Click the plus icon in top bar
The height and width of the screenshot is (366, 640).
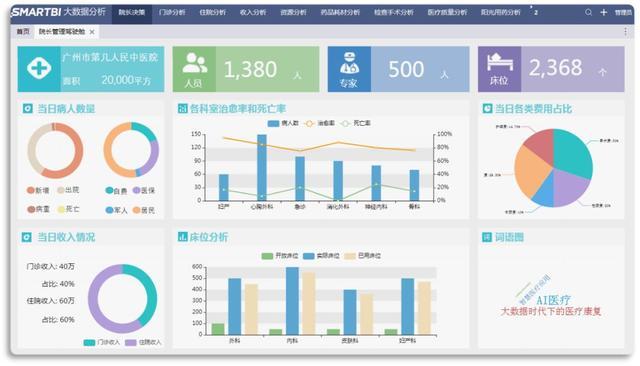[x=604, y=12]
